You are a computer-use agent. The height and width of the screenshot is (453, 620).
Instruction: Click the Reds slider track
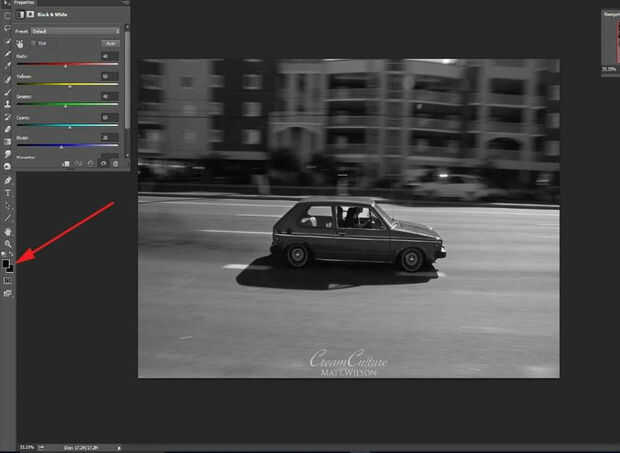click(x=68, y=64)
